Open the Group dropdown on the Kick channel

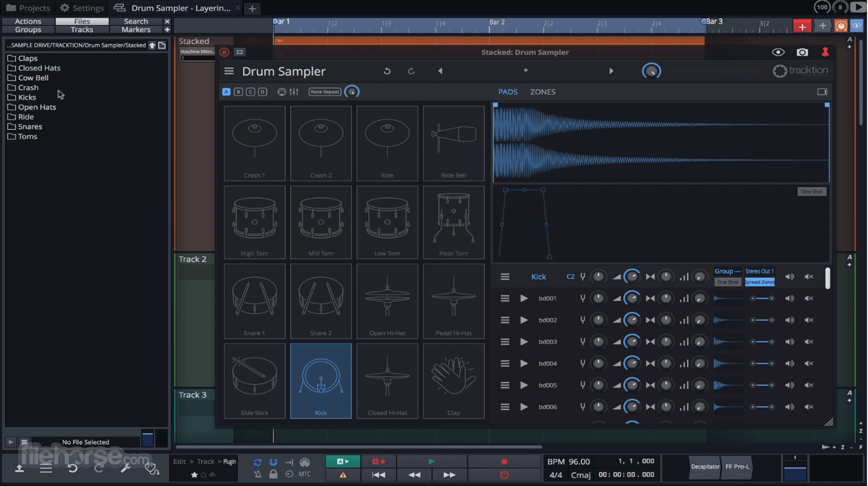(727, 271)
